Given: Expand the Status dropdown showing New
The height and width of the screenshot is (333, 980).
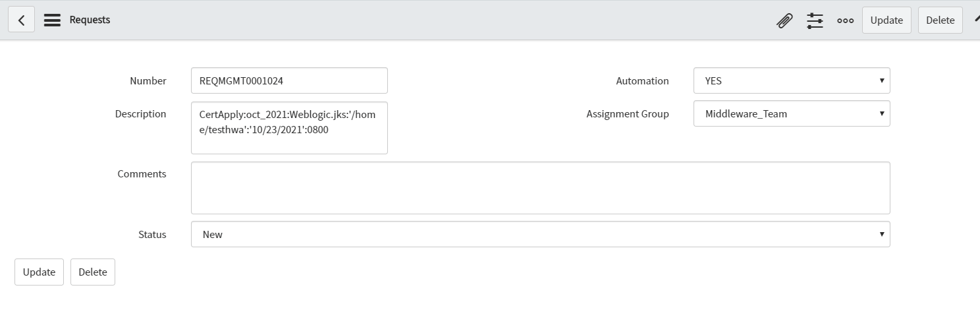Looking at the screenshot, I should point(540,234).
